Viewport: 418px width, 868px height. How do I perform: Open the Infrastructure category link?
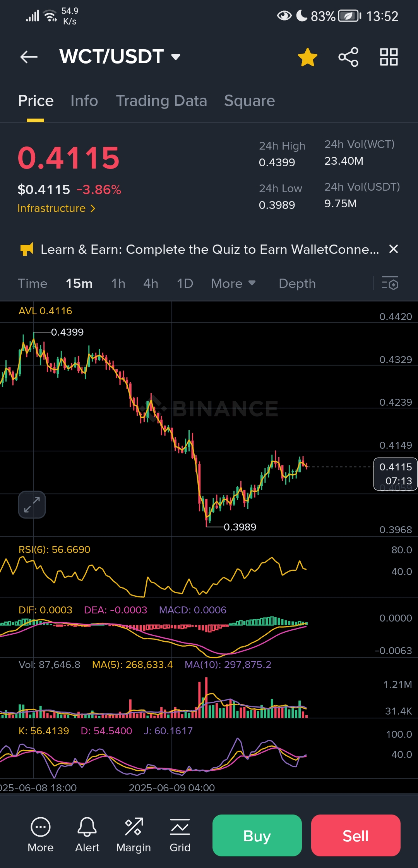coord(56,208)
